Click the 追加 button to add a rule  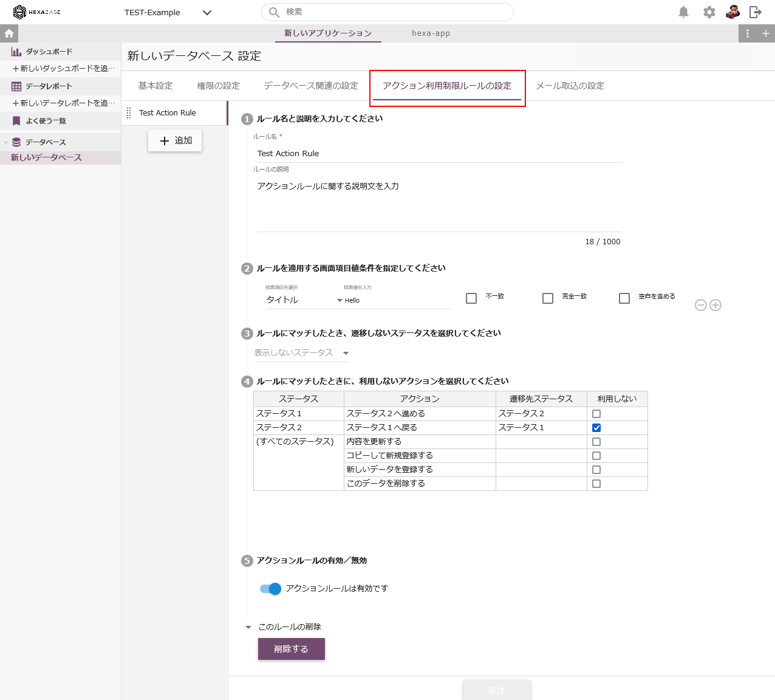[174, 140]
